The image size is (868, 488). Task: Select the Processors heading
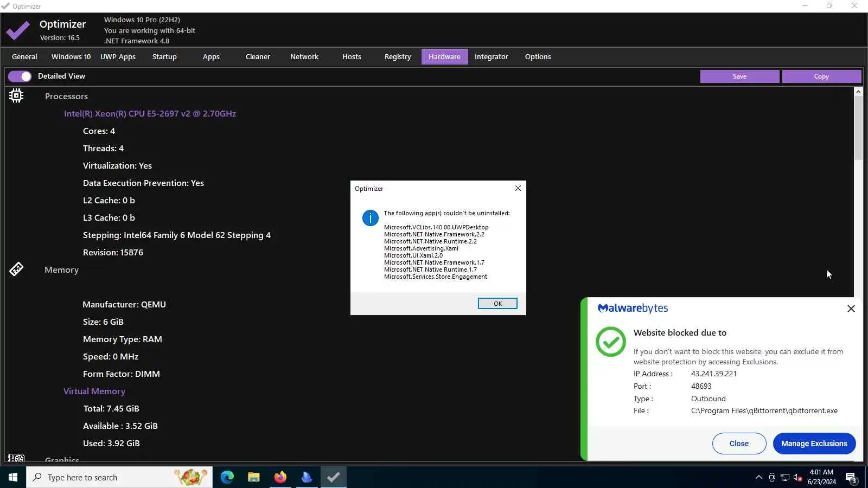(x=66, y=96)
